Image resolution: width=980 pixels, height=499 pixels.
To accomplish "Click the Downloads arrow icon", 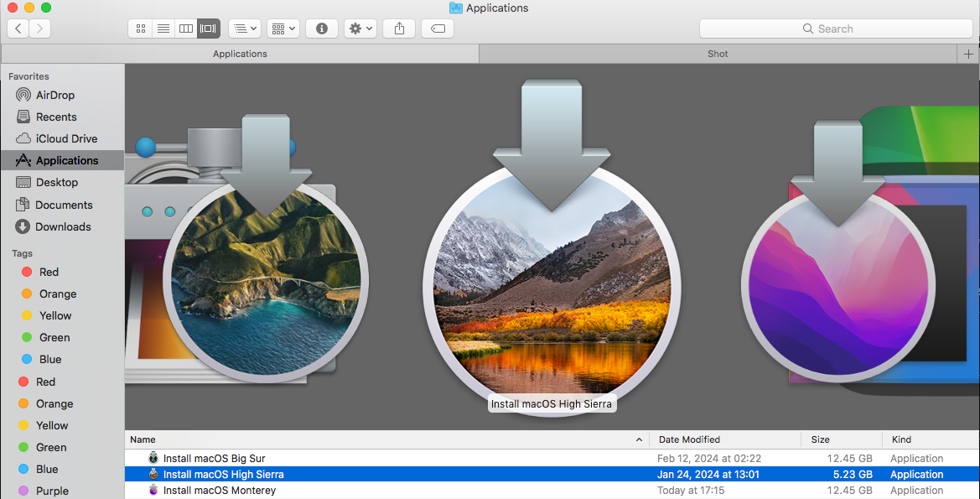I will 23,227.
